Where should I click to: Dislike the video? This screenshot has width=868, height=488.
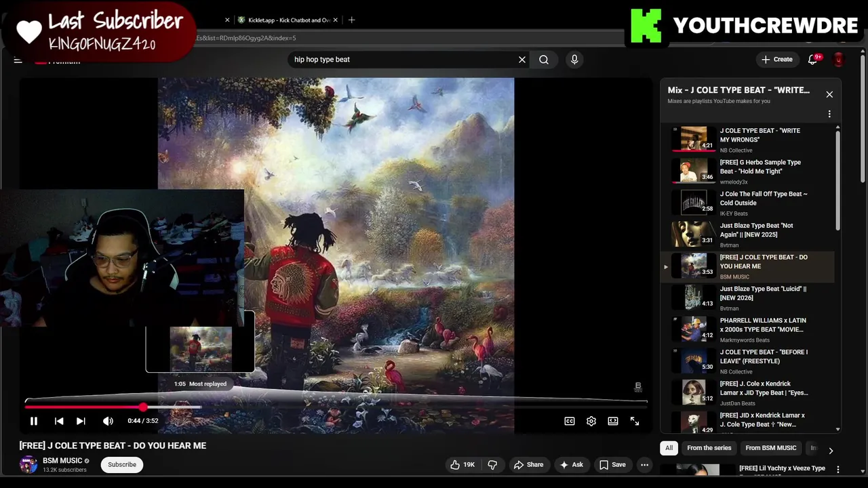click(x=493, y=464)
